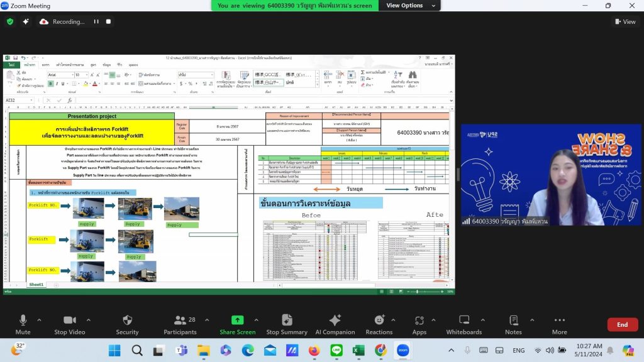Expand video options next to Stop Video
Image resolution: width=644 pixels, height=362 pixels.
click(88, 320)
